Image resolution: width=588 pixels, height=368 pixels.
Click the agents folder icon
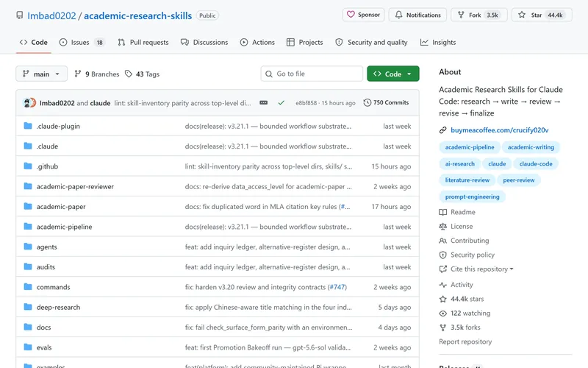click(x=28, y=247)
